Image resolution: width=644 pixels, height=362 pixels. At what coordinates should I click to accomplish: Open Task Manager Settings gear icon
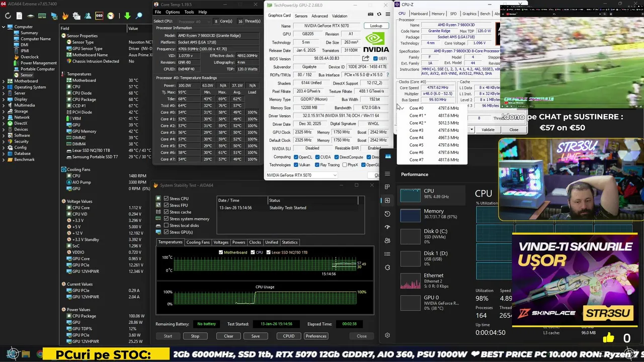click(387, 335)
